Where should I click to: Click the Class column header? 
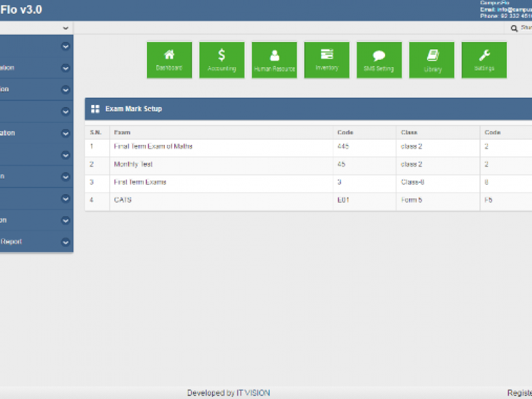pos(408,132)
